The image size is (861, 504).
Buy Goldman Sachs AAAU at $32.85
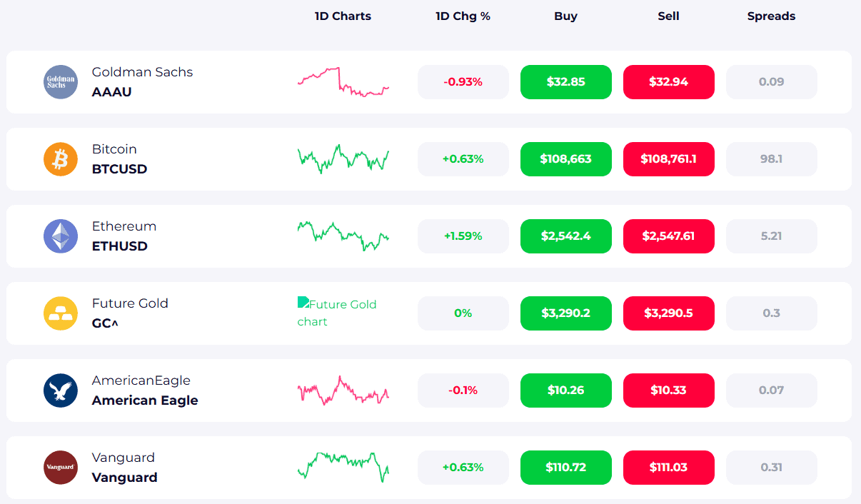pos(565,82)
